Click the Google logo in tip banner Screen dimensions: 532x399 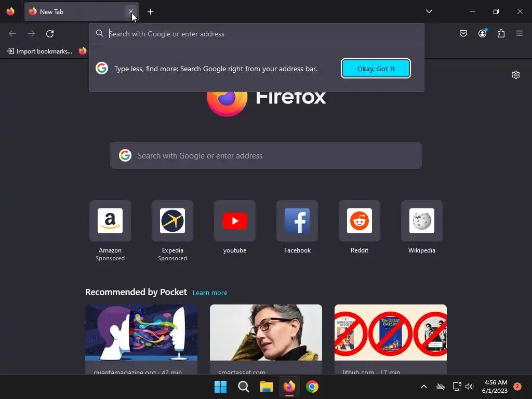[102, 68]
